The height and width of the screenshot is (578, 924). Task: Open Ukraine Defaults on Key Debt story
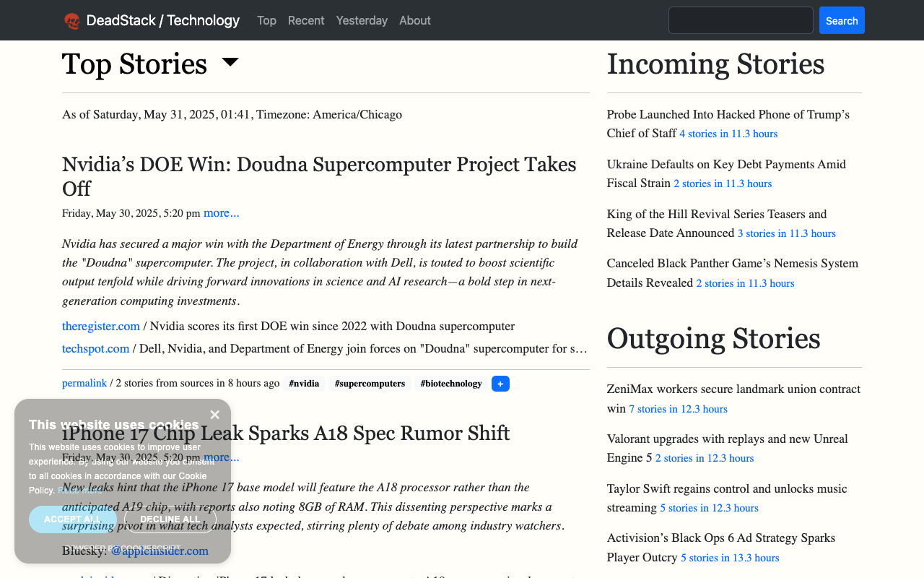pyautogui.click(x=726, y=173)
